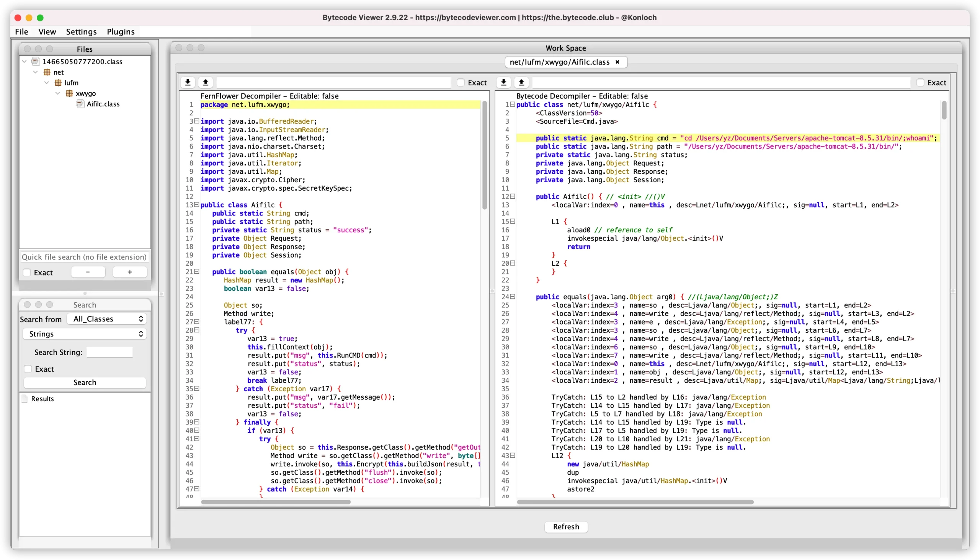Fold the label77 block at line 27
The width and height of the screenshot is (980, 560).
point(196,322)
